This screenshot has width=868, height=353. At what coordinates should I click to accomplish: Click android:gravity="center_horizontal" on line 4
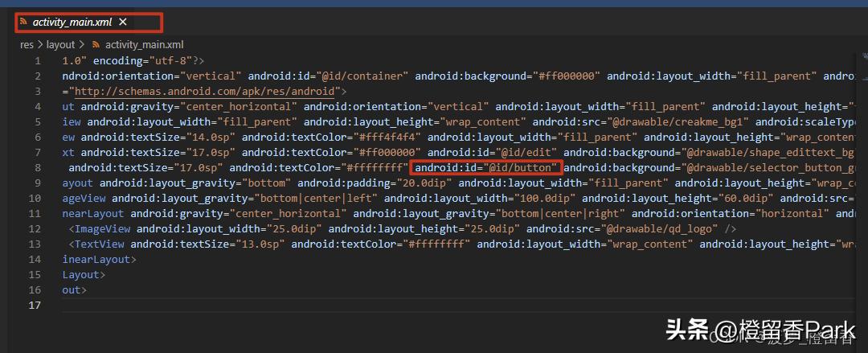pos(190,106)
